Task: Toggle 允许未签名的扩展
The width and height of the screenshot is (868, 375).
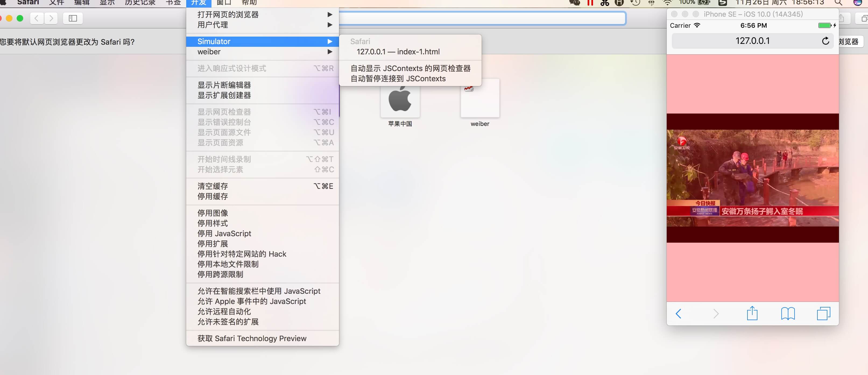Action: pyautogui.click(x=263, y=322)
